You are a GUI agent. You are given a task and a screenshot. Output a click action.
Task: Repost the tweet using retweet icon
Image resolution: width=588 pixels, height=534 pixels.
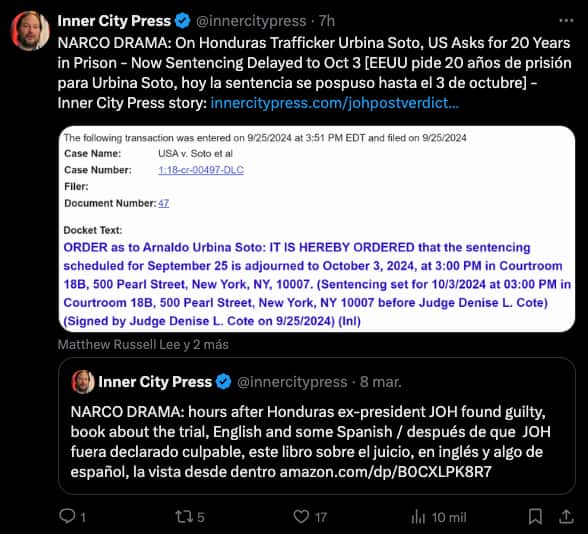pyautogui.click(x=184, y=517)
